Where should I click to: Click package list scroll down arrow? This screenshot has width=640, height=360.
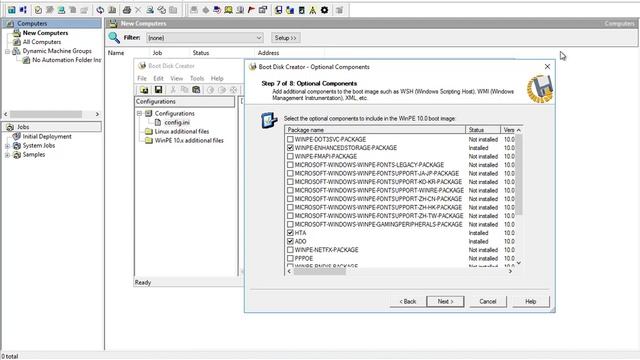(519, 264)
